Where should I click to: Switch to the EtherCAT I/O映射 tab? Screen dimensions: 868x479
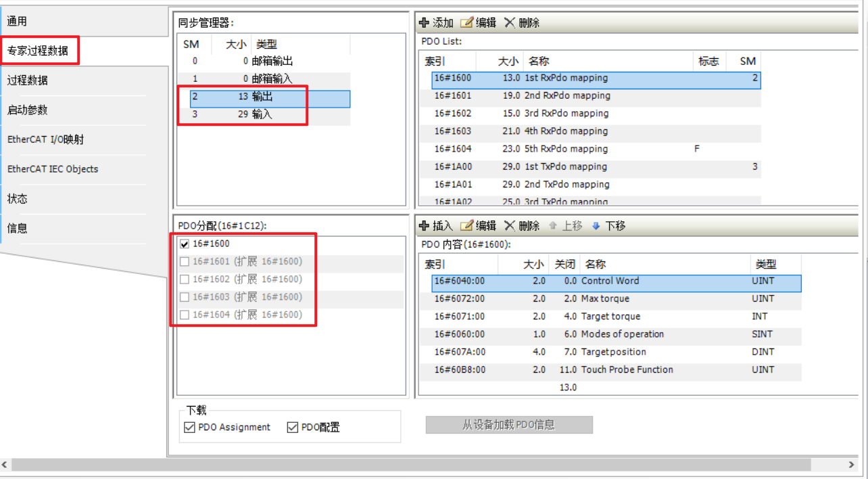45,140
